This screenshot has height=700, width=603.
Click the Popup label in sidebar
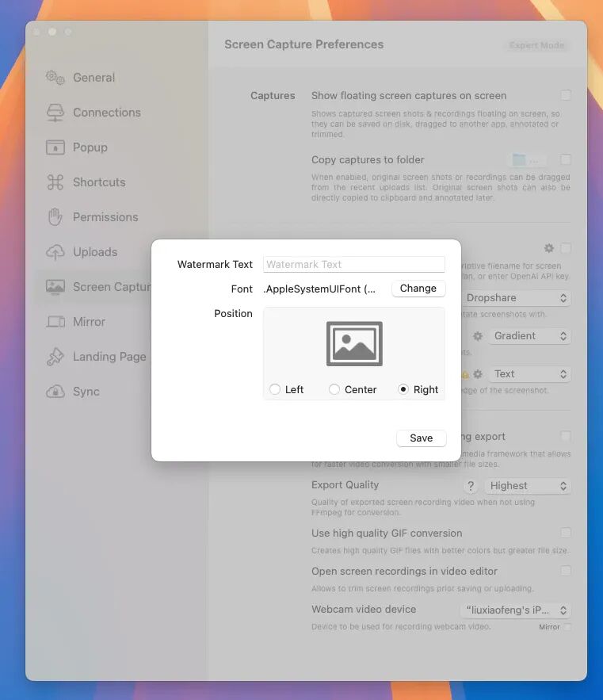pyautogui.click(x=90, y=147)
